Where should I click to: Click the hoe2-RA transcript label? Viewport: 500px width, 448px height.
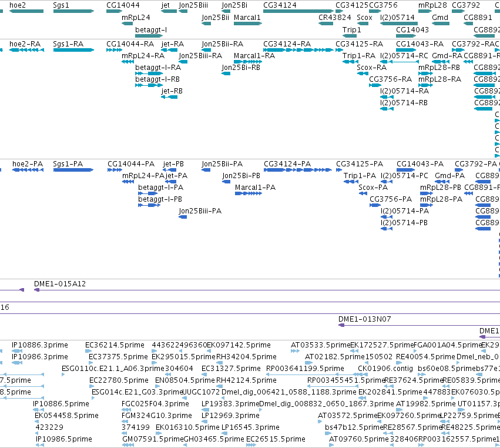point(25,44)
